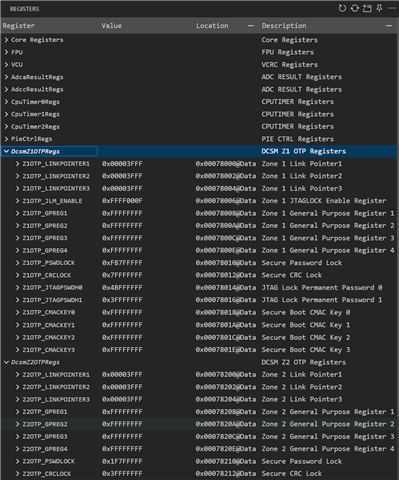Click the Value column header
Screen dimensions: 399x480
point(111,26)
